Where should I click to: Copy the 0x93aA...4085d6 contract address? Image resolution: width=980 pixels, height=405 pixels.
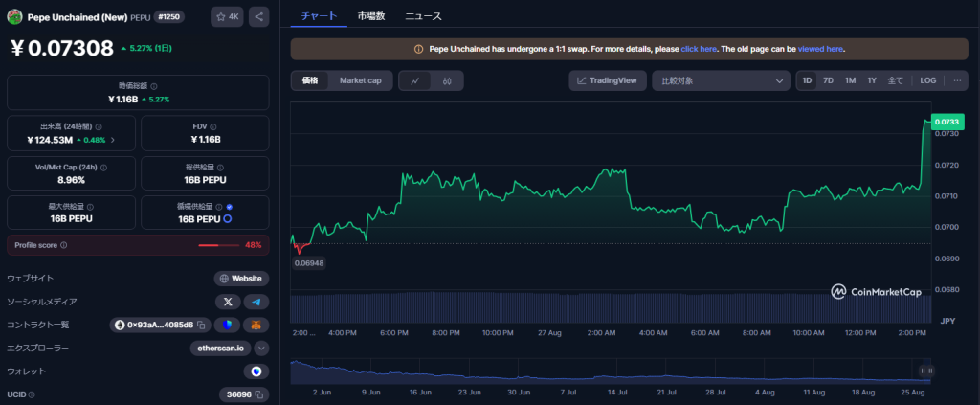point(201,325)
